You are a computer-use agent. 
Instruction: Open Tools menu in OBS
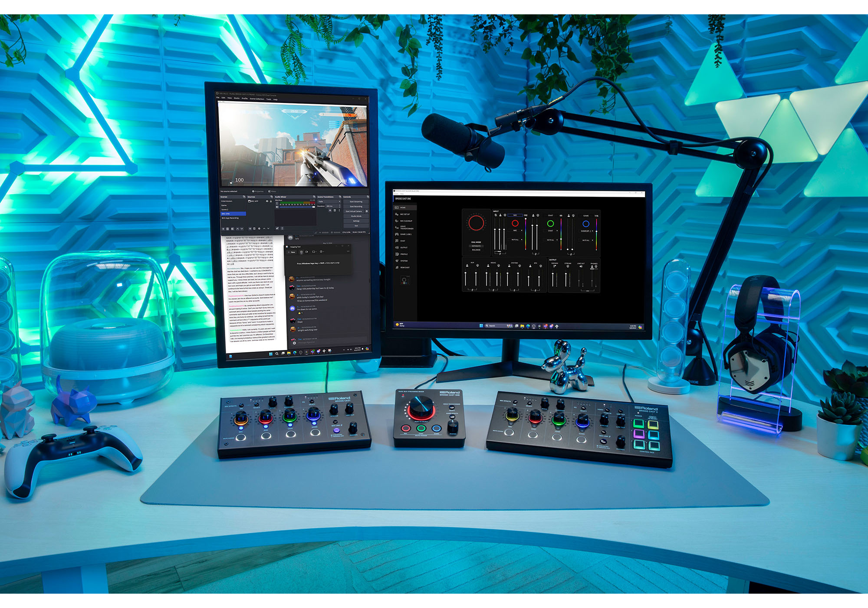pyautogui.click(x=269, y=99)
